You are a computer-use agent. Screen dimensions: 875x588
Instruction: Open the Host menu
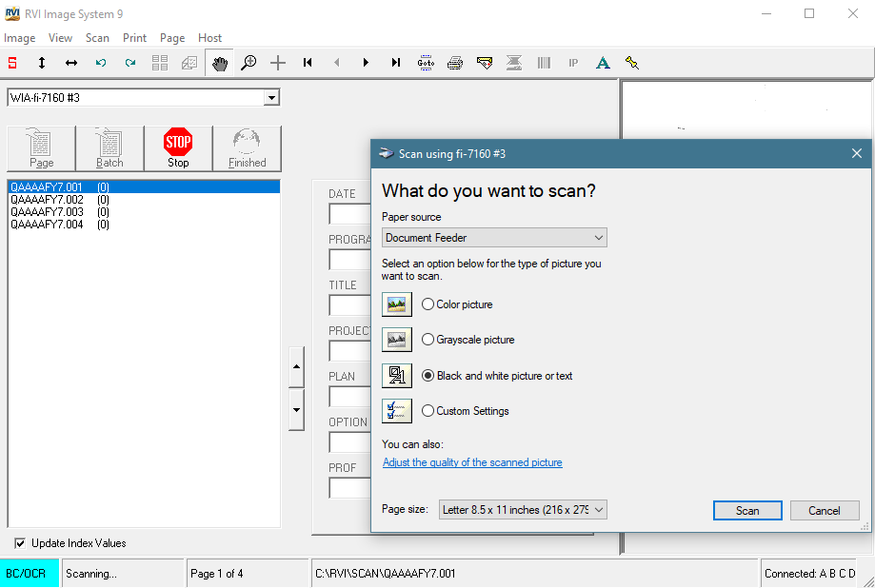(209, 38)
